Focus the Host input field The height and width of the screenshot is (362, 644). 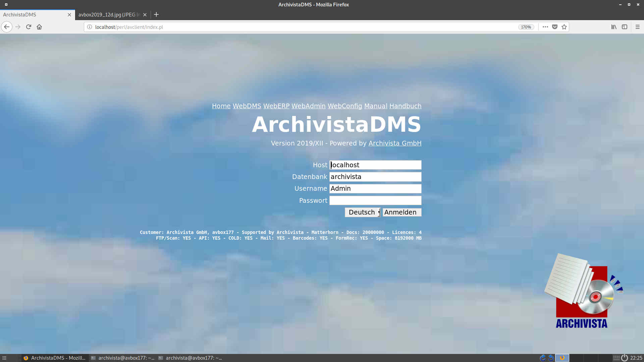[375, 165]
